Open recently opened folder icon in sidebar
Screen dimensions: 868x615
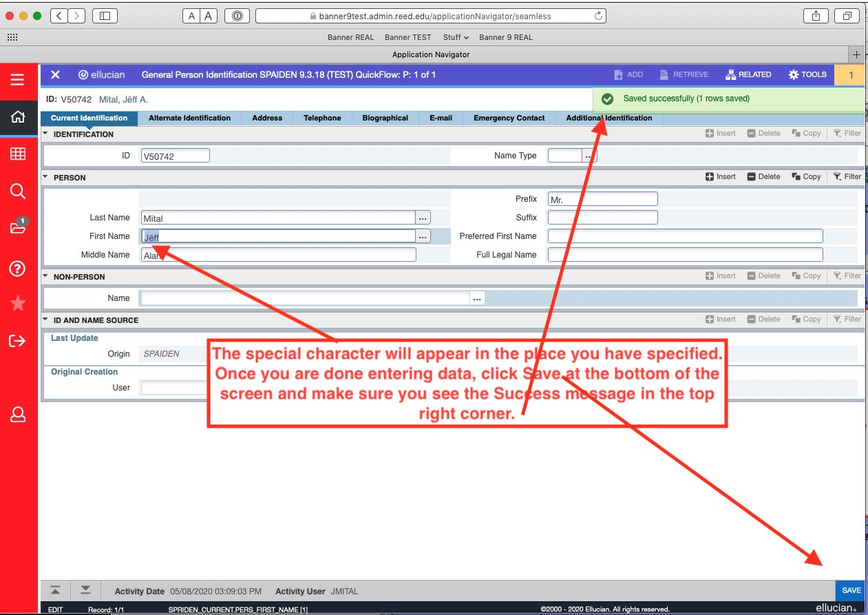point(18,228)
